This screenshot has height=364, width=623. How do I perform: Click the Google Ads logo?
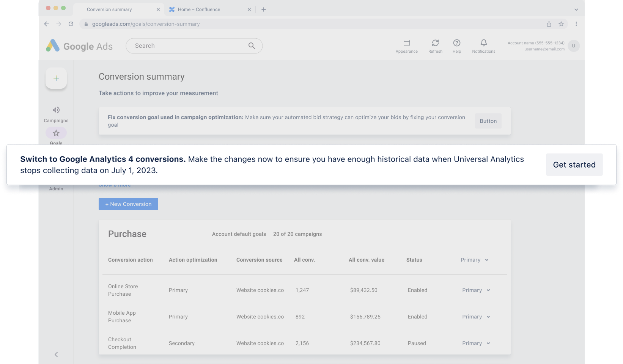(x=79, y=46)
